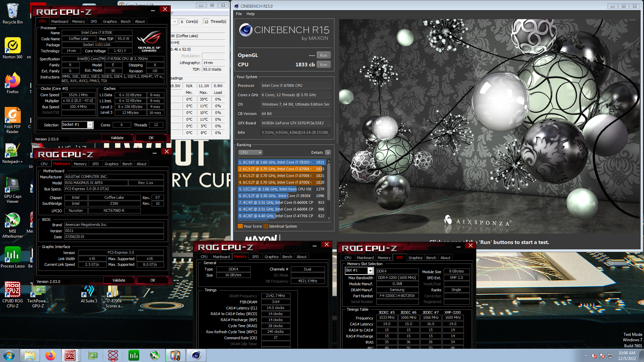The image size is (644, 362).
Task: Open Bench tab in top CPU-Z window
Action: [126, 21]
